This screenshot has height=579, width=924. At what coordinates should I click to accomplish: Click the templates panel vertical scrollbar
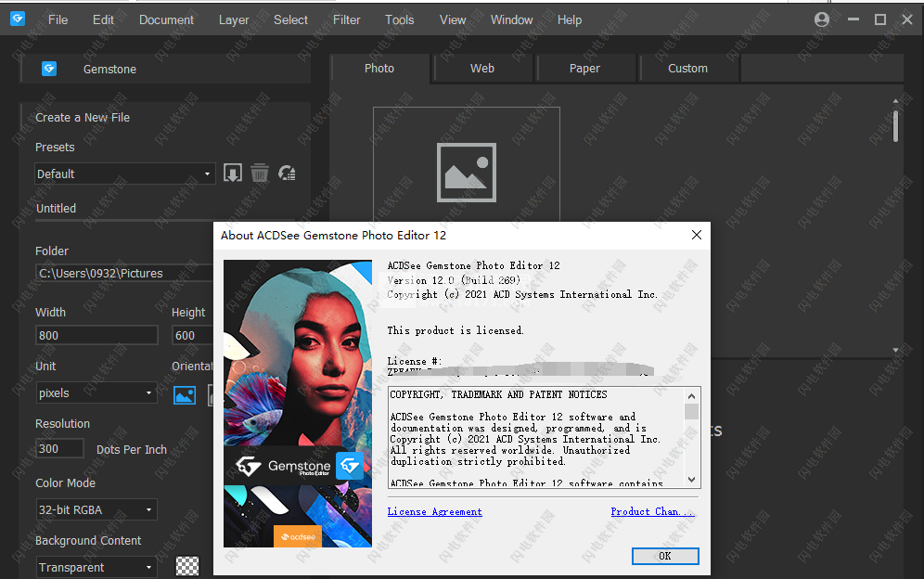point(895,126)
